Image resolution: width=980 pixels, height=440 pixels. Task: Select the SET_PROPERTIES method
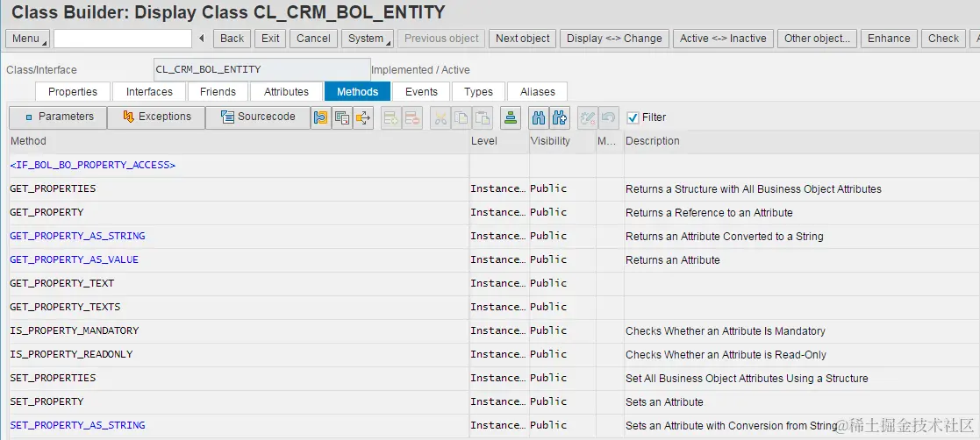pos(54,379)
